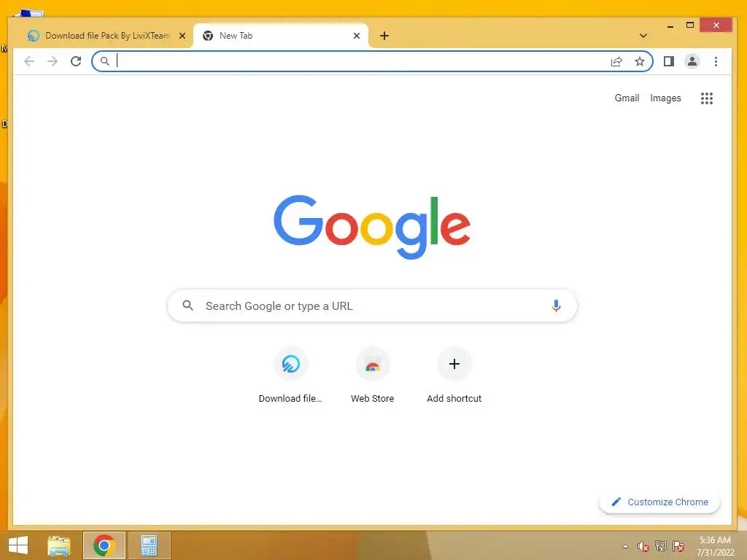747x560 pixels.
Task: Close the Download file Pack tab
Action: click(x=182, y=36)
